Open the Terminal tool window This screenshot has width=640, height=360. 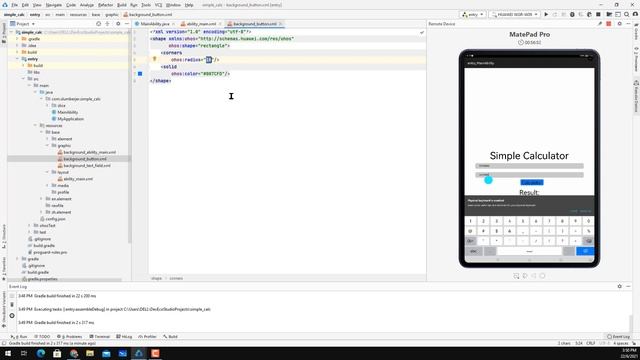100,337
